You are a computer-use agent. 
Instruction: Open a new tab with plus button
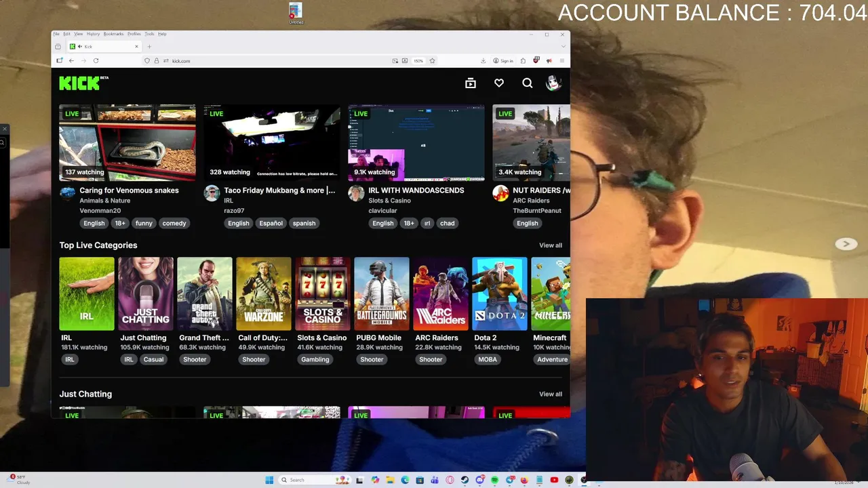tap(149, 46)
